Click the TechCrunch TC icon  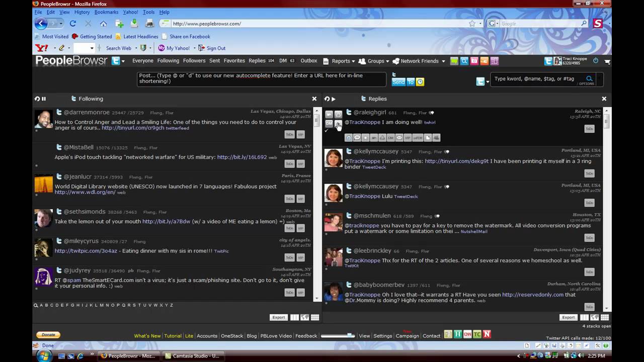[x=477, y=335]
